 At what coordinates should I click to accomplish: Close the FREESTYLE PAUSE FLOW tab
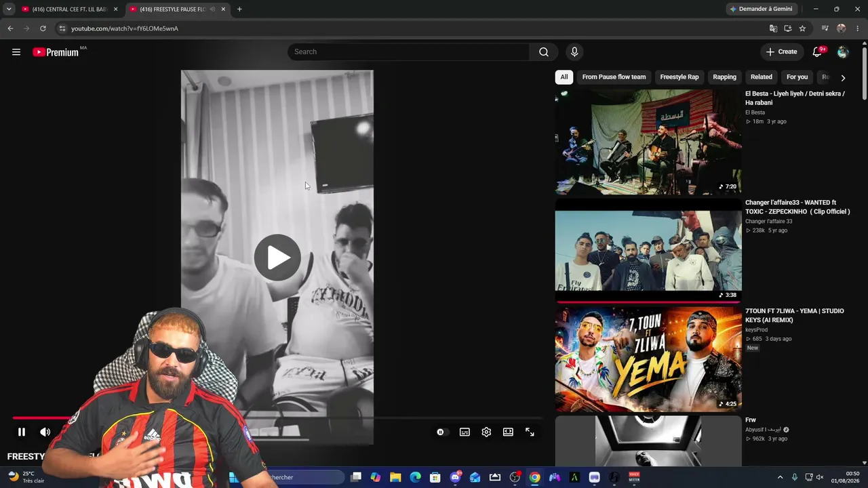[223, 9]
